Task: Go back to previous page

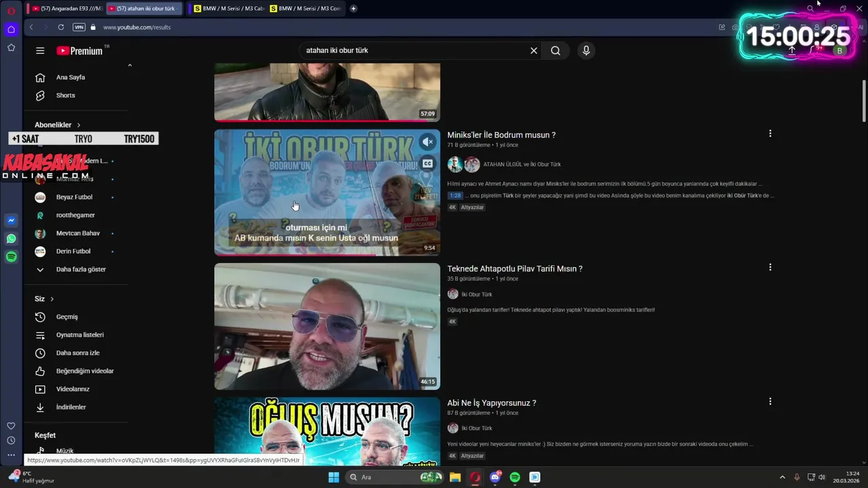Action: pos(31,27)
